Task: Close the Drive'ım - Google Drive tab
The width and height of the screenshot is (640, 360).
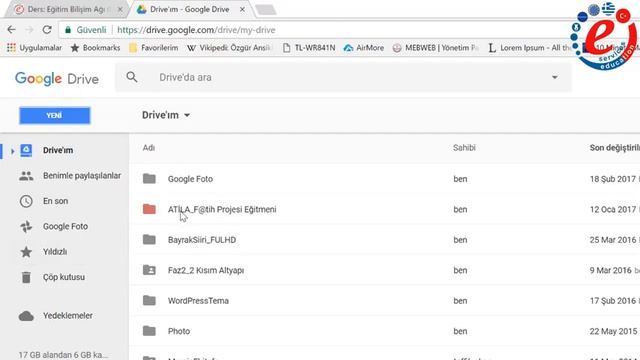Action: click(x=242, y=9)
